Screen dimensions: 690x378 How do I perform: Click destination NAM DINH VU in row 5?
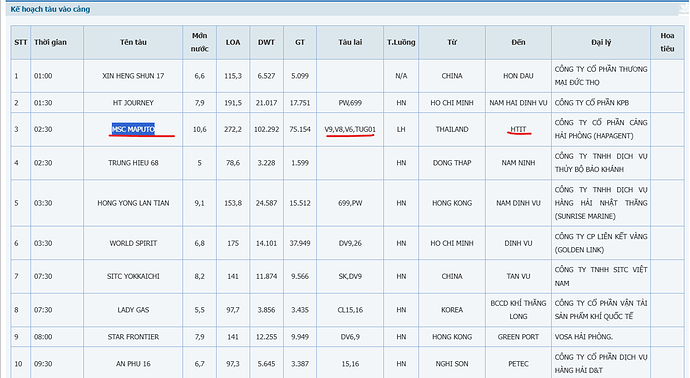pyautogui.click(x=518, y=203)
